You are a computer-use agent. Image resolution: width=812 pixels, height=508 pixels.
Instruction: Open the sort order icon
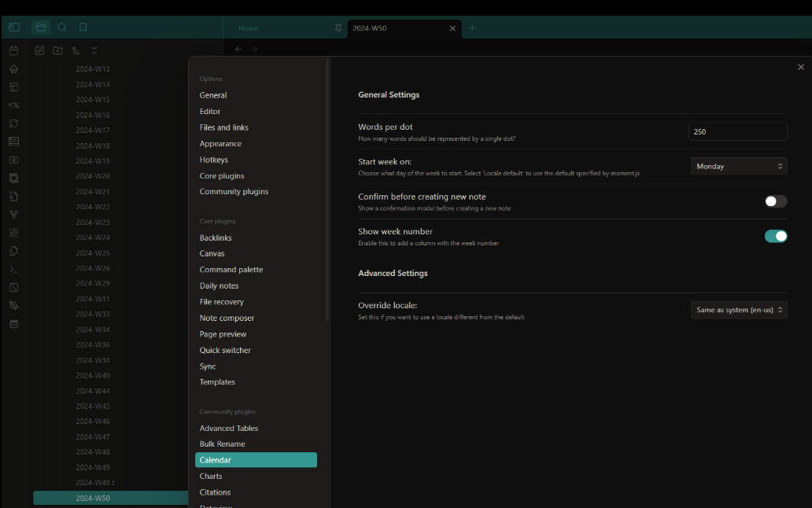[76, 50]
